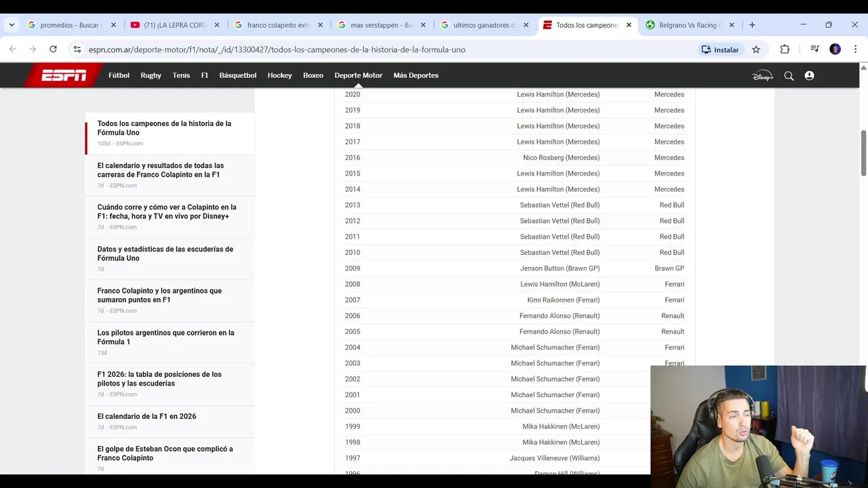This screenshot has width=868, height=488.
Task: Close the 'franco colapinto' tab
Action: click(320, 25)
